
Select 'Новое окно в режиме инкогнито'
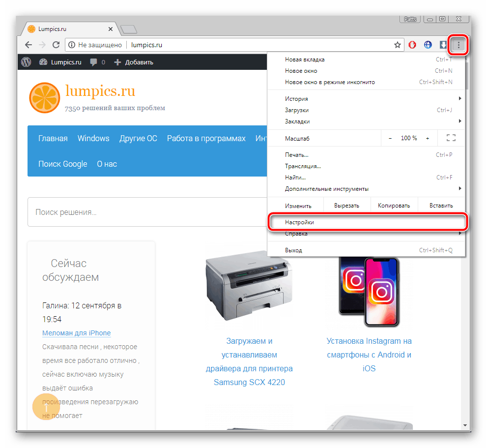[x=366, y=82]
